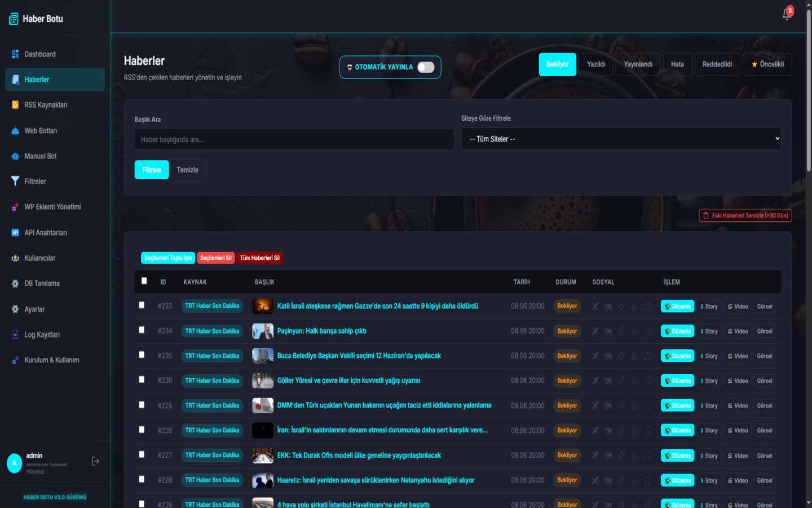Check the box for news row #227
This screenshot has height=508, width=812.
click(142, 454)
